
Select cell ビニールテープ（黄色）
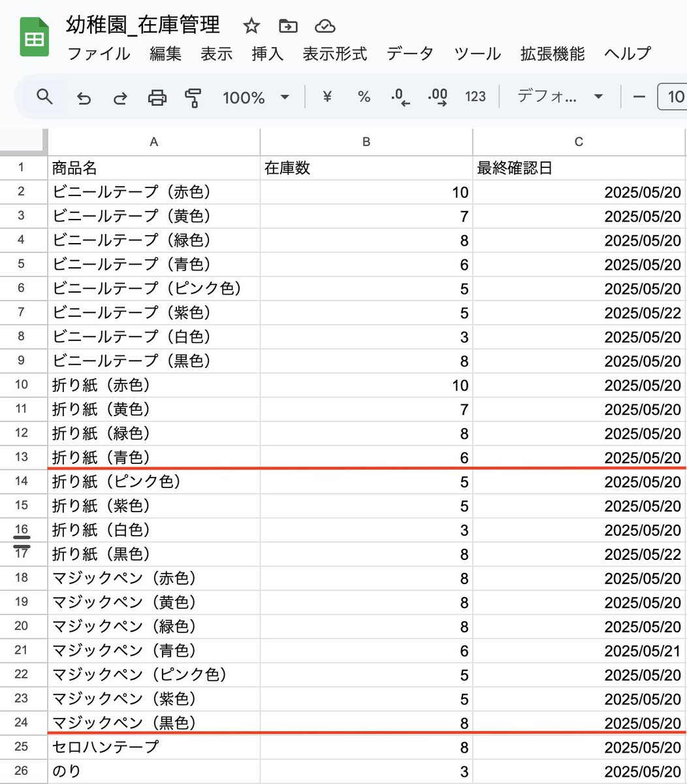pyautogui.click(x=154, y=216)
